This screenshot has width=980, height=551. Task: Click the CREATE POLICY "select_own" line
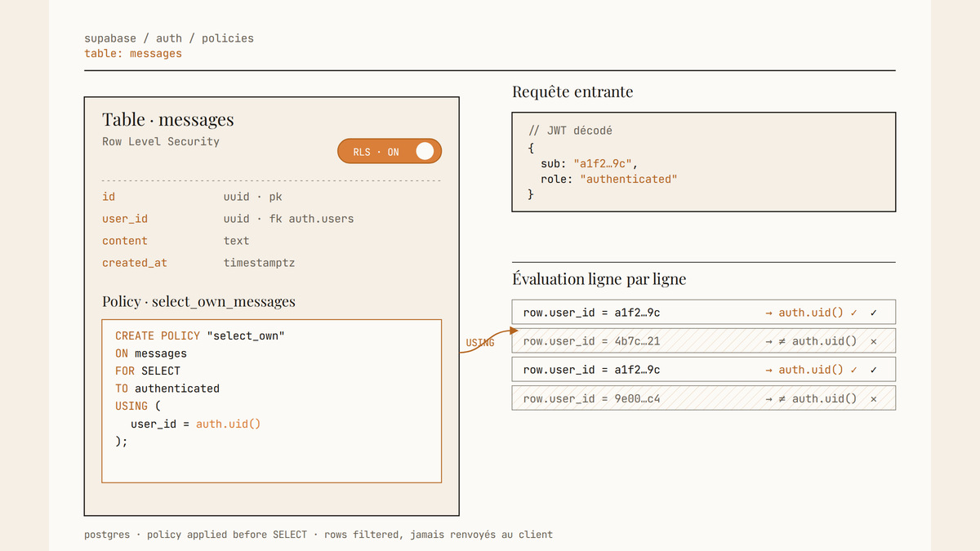point(200,335)
